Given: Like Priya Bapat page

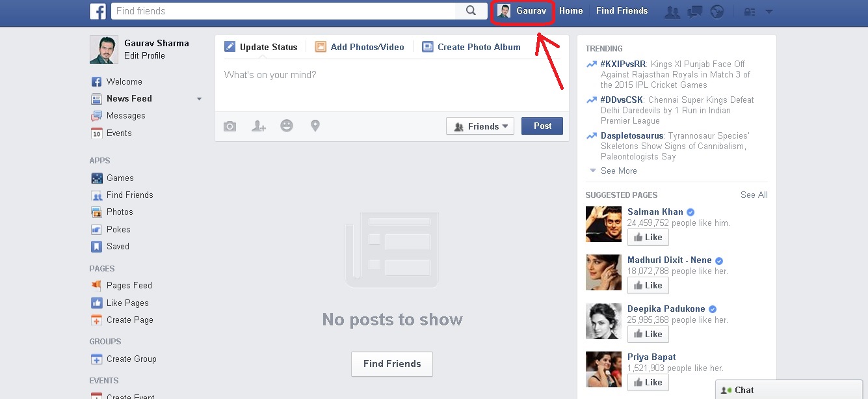Looking at the screenshot, I should [x=648, y=383].
